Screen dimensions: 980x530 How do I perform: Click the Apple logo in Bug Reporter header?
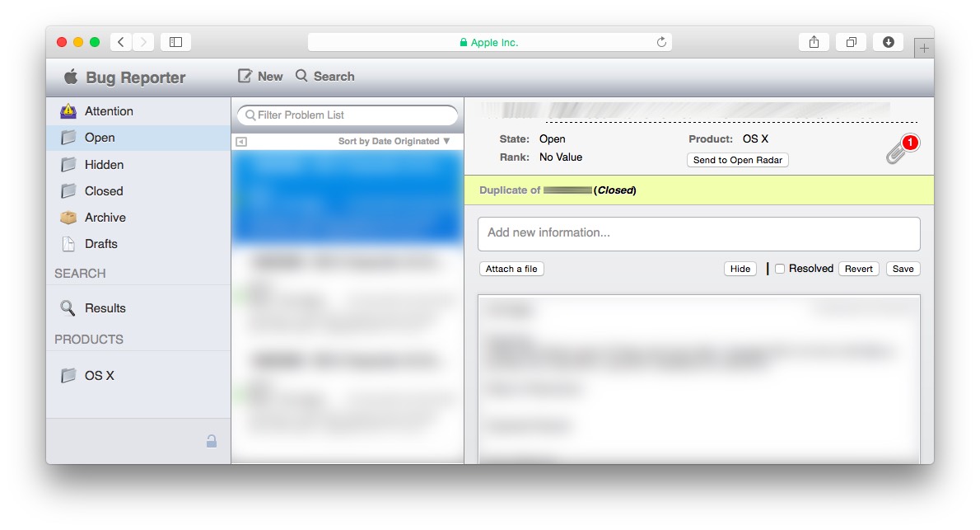coord(71,77)
